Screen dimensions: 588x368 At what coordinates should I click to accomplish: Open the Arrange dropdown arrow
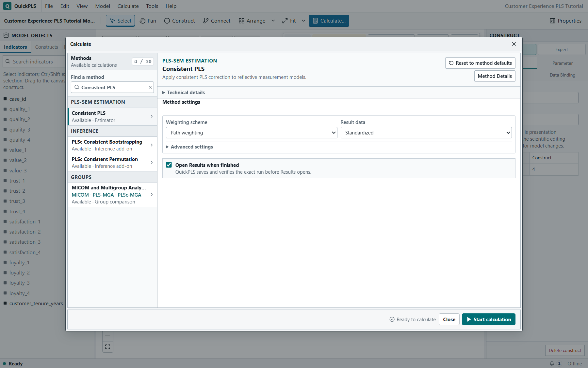pos(273,21)
